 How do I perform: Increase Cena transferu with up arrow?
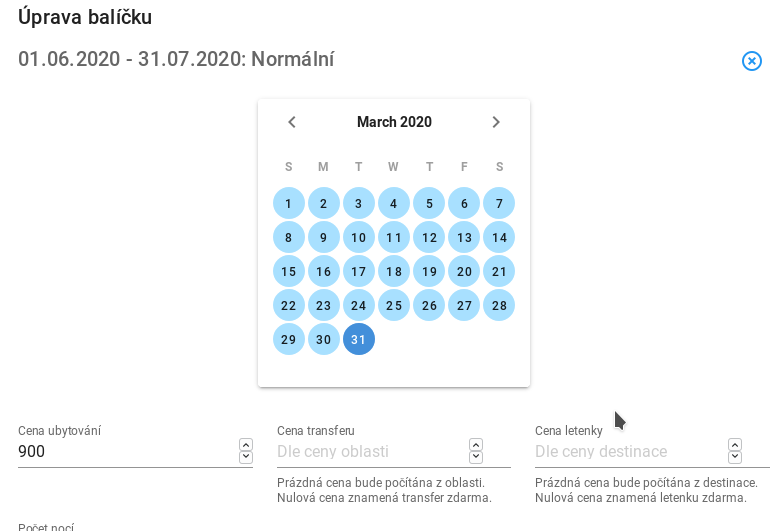coord(476,444)
